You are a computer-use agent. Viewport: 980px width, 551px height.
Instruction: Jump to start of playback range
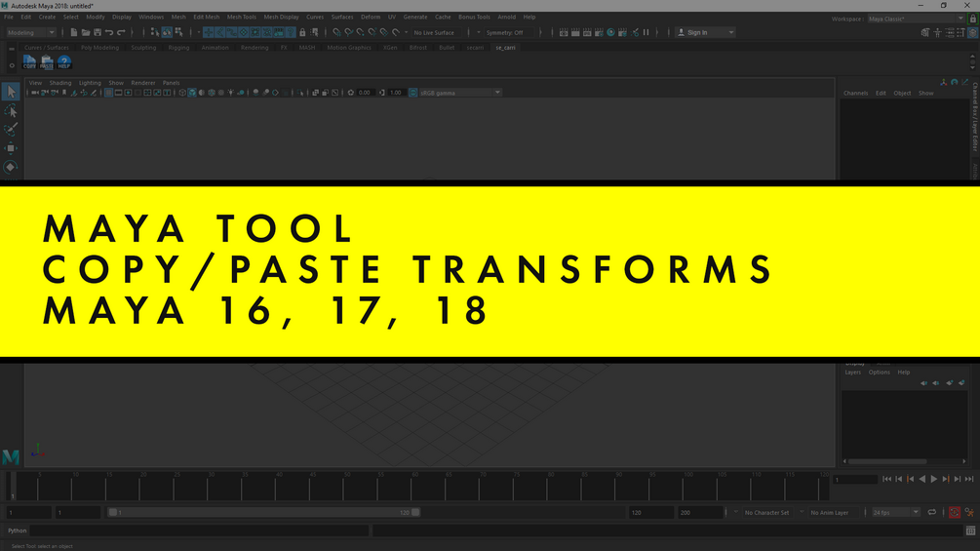(x=886, y=479)
